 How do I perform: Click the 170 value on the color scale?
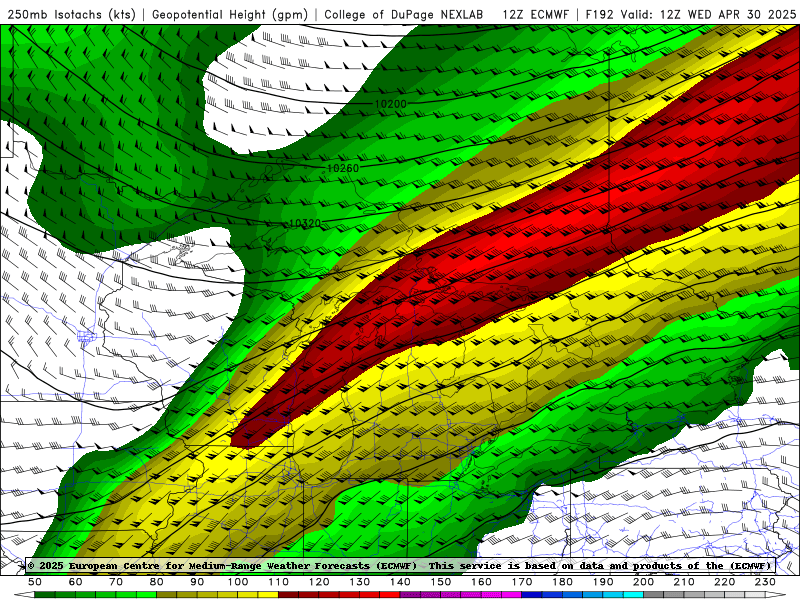[522, 582]
